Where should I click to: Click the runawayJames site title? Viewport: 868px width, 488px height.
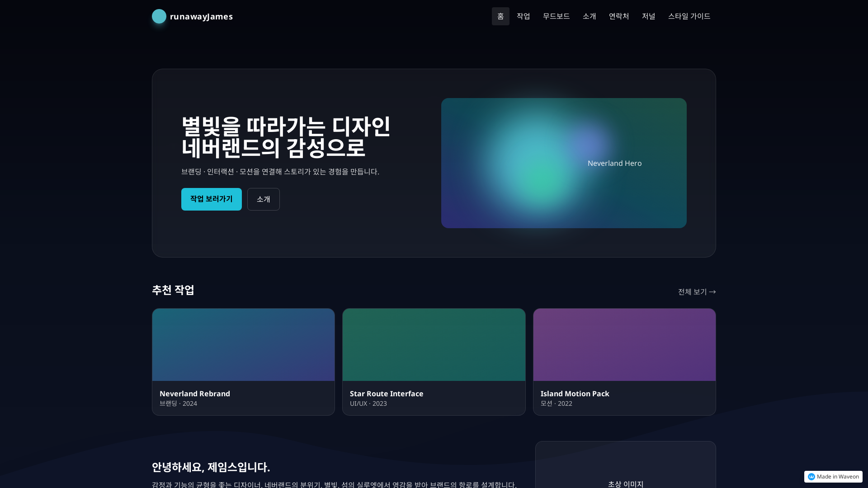(x=202, y=16)
